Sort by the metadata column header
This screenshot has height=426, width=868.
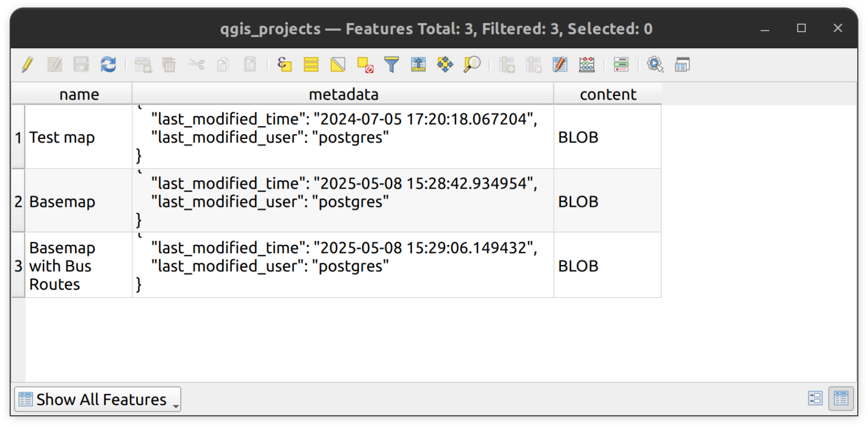pyautogui.click(x=344, y=94)
